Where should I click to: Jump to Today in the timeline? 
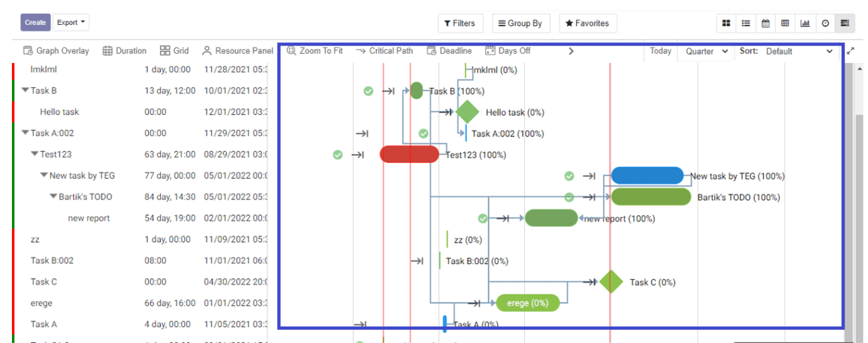point(660,51)
